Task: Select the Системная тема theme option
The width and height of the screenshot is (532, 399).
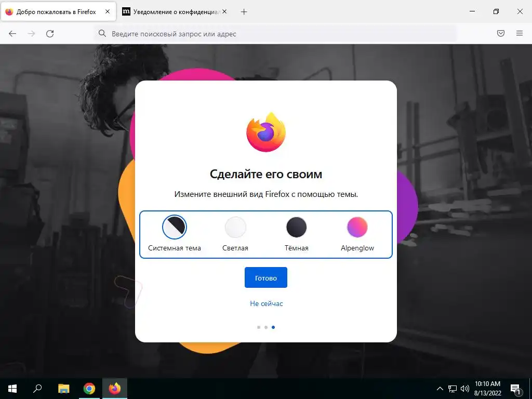Action: pos(175,234)
